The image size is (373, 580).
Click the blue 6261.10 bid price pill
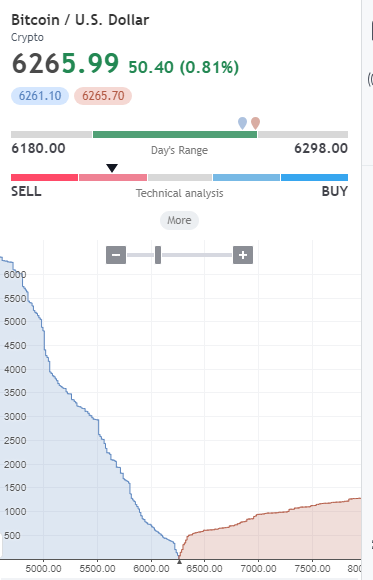(40, 96)
